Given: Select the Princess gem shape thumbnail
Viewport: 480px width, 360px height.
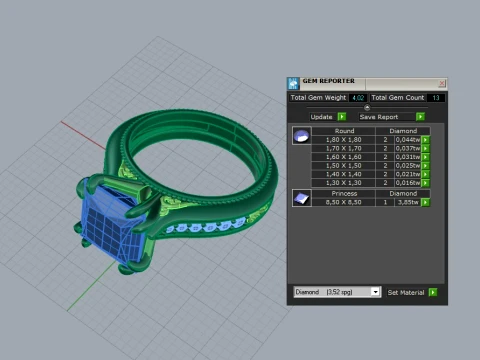Looking at the screenshot, I should 302,198.
